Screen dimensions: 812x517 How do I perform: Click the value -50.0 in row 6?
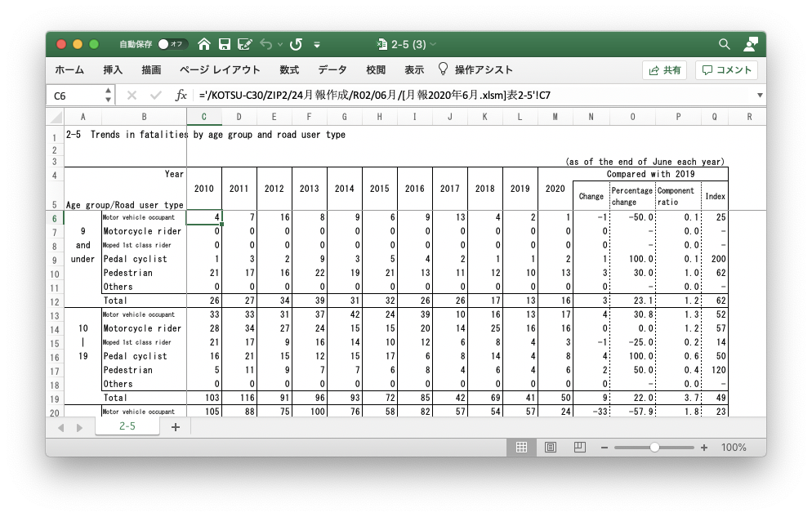[632, 217]
